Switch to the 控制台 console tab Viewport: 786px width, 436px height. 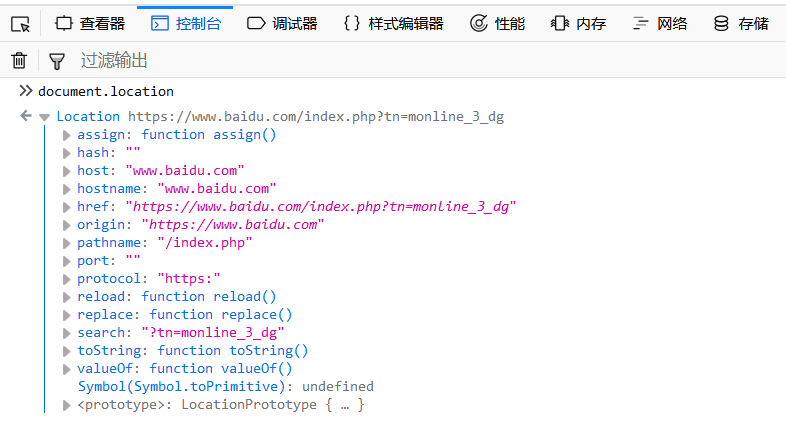[185, 24]
